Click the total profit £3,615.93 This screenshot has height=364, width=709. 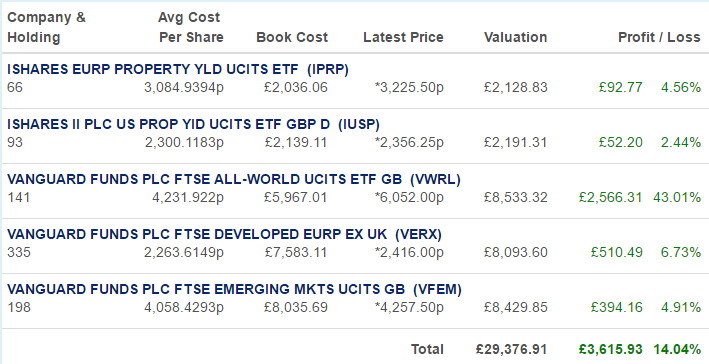(610, 349)
